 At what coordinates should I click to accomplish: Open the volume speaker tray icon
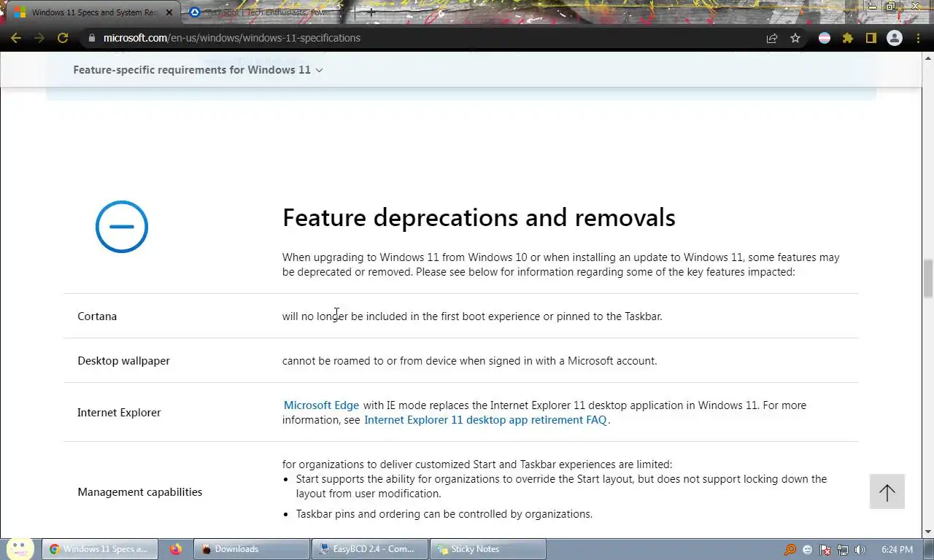[860, 550]
